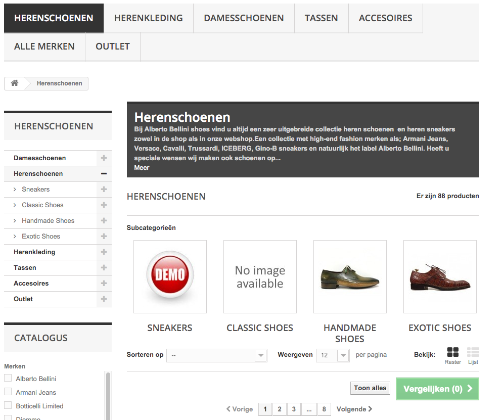Select Sneakers in sidebar list
The width and height of the screenshot is (504, 420).
click(36, 189)
